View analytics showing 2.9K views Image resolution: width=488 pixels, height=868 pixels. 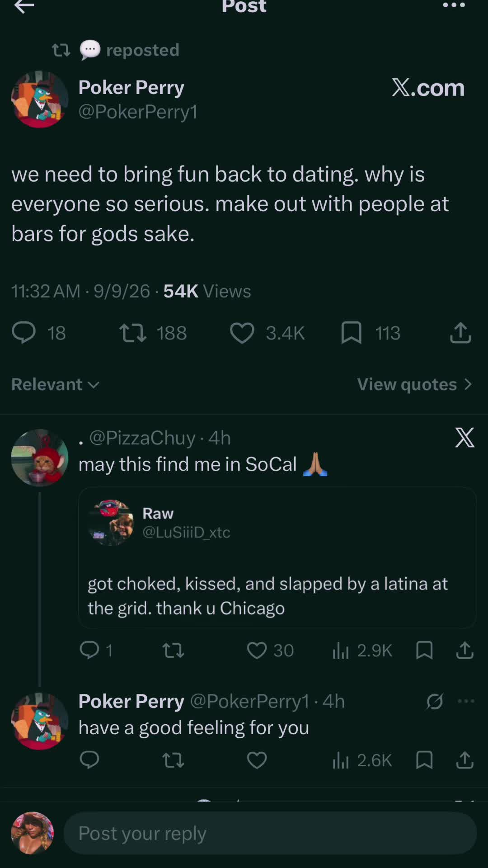(x=362, y=650)
